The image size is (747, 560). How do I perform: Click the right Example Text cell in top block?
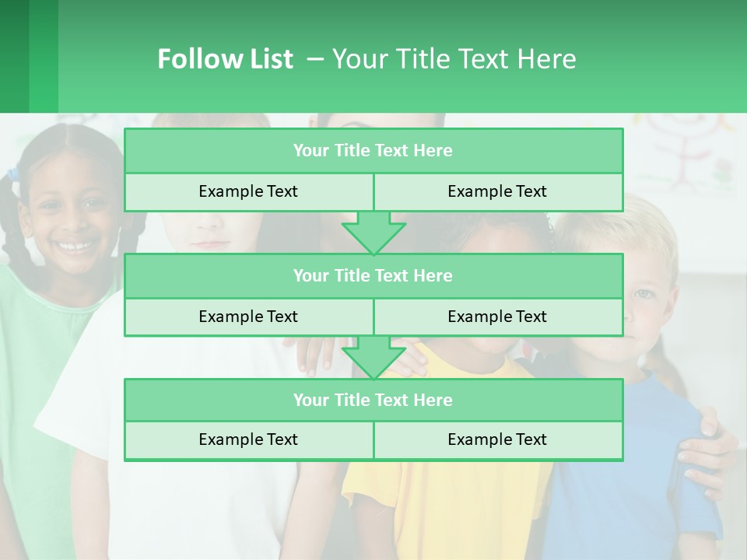(497, 192)
